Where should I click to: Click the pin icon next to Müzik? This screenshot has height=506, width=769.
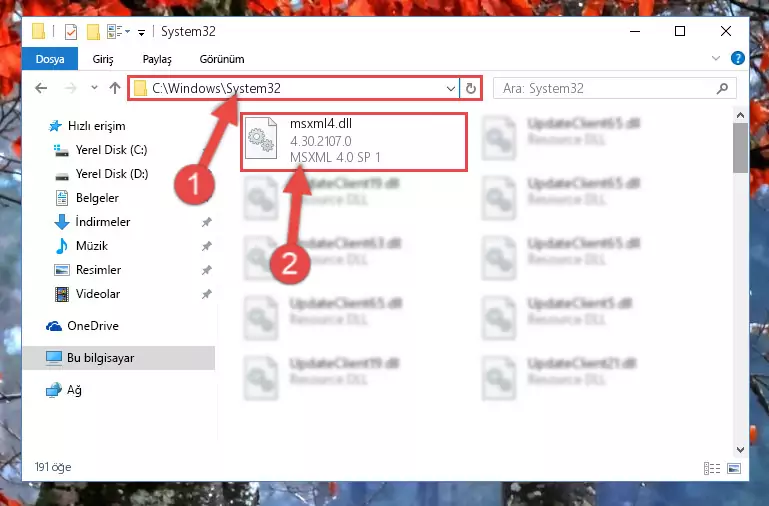point(206,246)
